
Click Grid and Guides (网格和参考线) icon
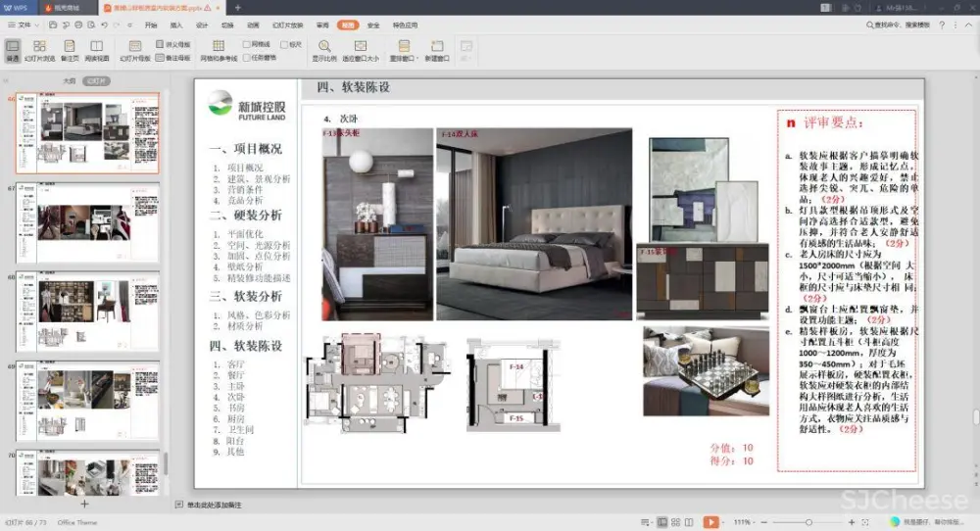click(x=219, y=50)
